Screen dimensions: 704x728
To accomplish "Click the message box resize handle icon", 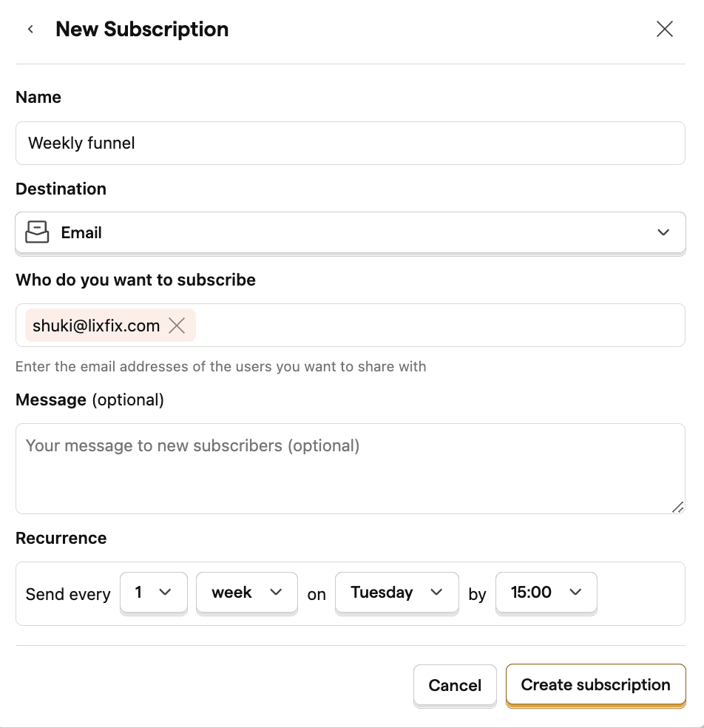I will point(677,507).
